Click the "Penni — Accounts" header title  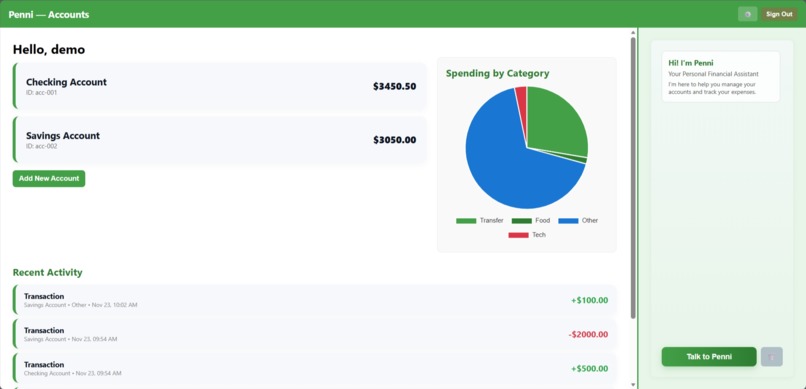click(x=49, y=14)
